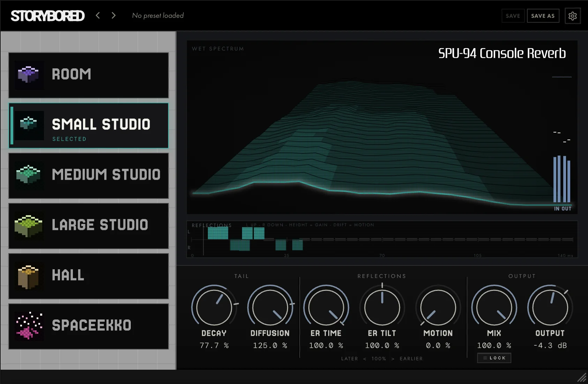Click the ER TIME knob
Image resolution: width=588 pixels, height=384 pixels.
pyautogui.click(x=326, y=308)
